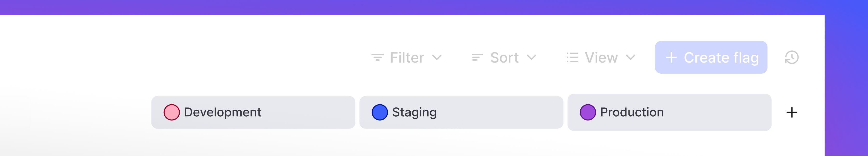Click the View label
This screenshot has width=868, height=156.
click(601, 58)
